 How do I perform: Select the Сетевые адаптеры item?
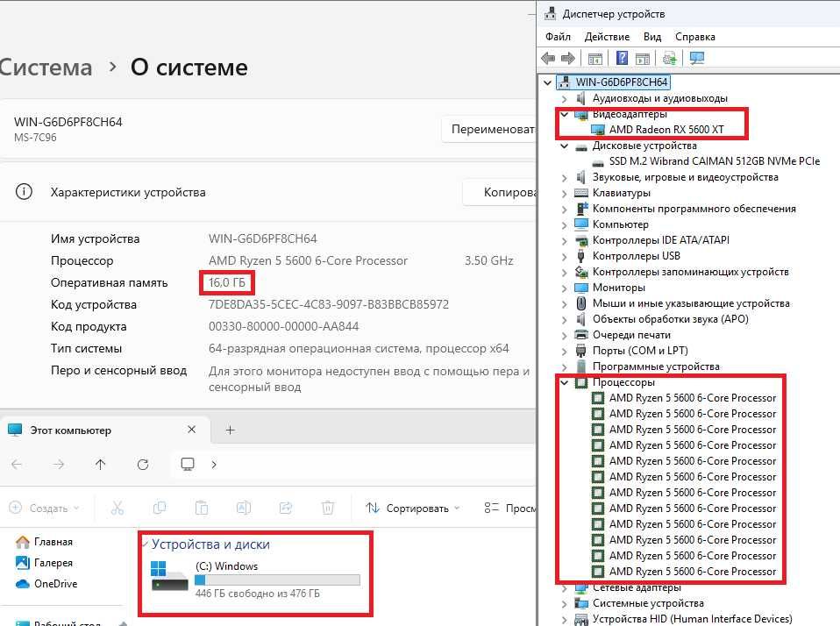637,587
